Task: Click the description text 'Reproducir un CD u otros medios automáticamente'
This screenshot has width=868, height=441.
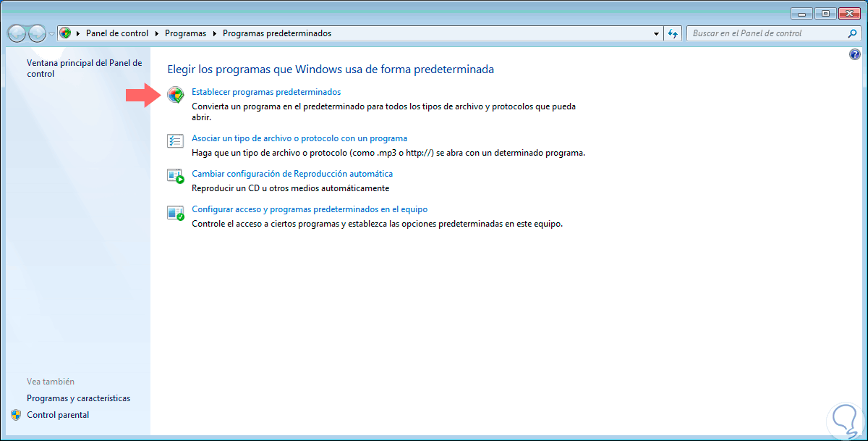Action: click(291, 188)
